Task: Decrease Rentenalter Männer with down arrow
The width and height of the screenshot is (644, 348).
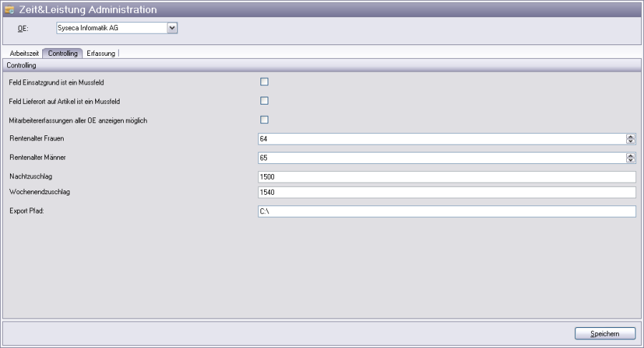Action: (x=630, y=160)
